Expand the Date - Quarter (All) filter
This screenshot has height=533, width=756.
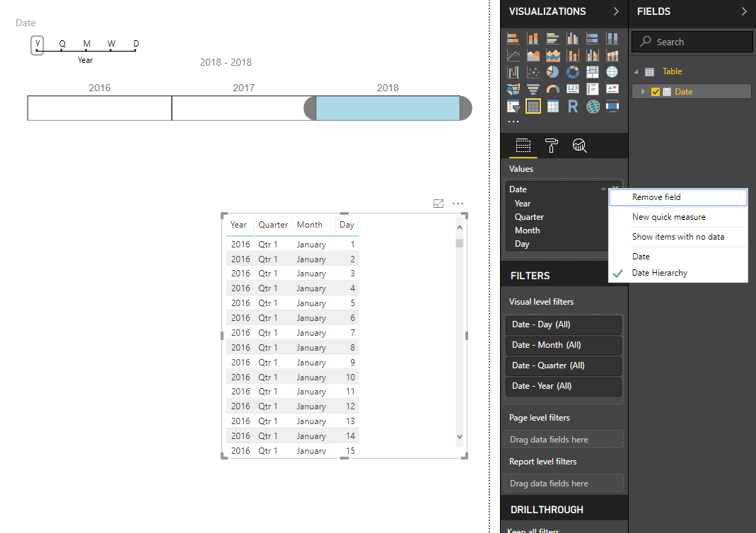click(x=563, y=365)
